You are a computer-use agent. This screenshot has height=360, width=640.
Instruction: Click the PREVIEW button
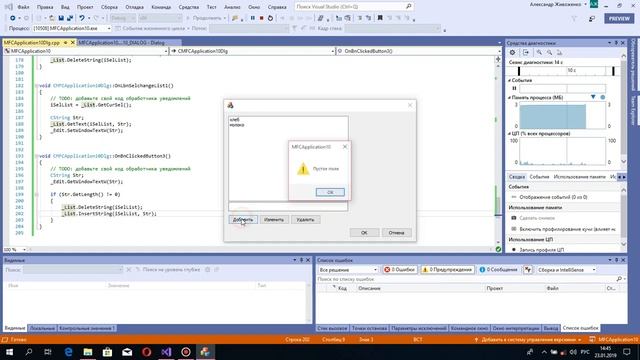[619, 18]
